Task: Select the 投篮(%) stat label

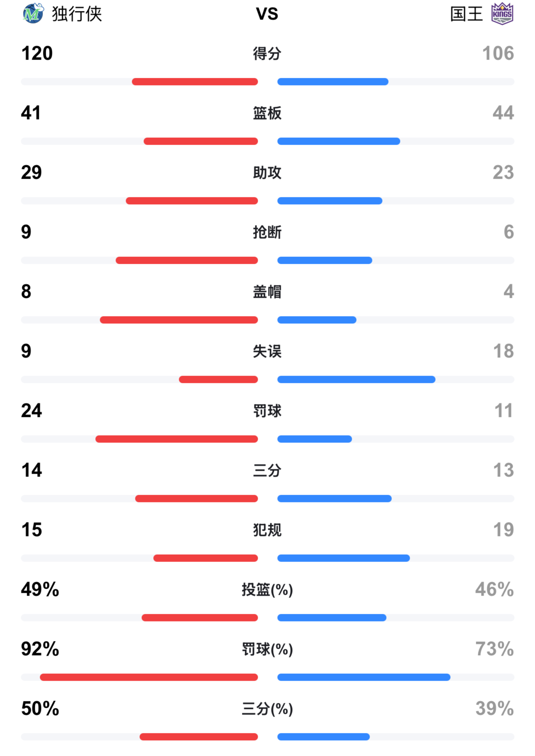Action: click(267, 589)
